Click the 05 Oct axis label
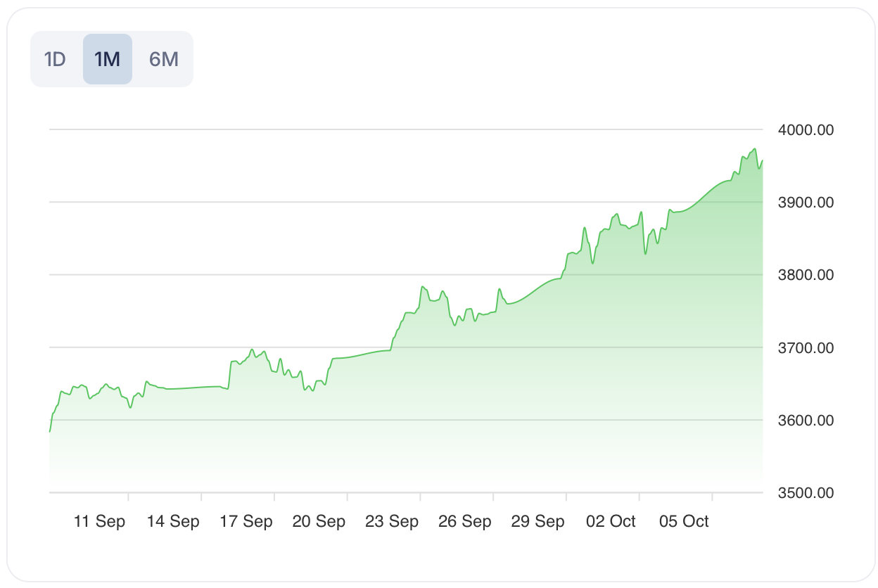The image size is (878, 588). coord(684,522)
